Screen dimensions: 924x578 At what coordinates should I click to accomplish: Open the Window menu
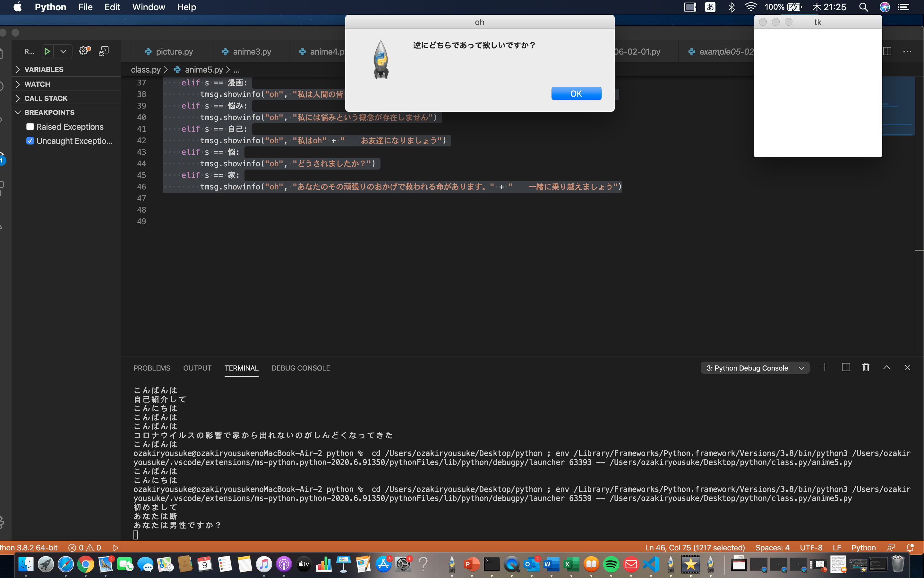click(x=149, y=7)
